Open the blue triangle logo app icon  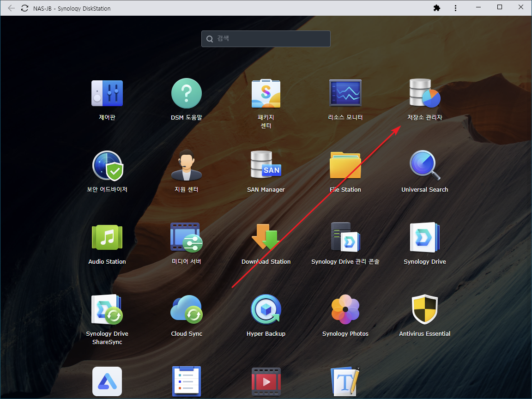pyautogui.click(x=107, y=381)
